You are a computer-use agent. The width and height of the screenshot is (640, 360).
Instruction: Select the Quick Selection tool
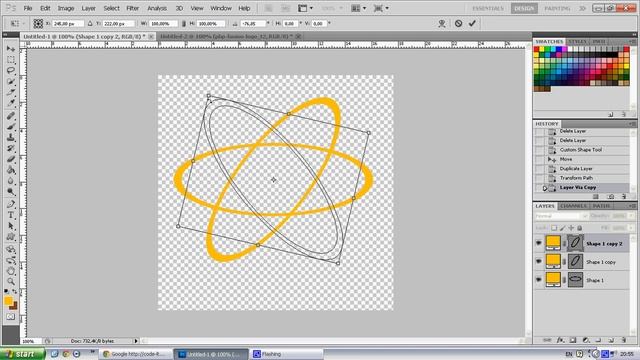pos(11,81)
